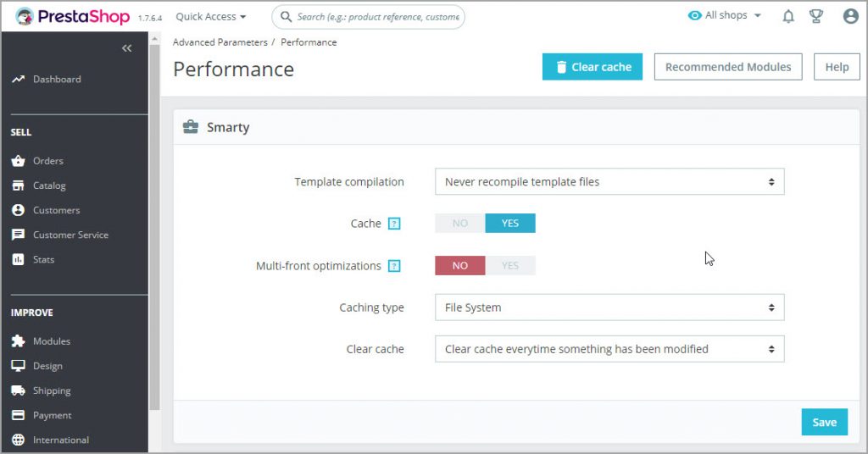This screenshot has height=454, width=868.
Task: Click the Catalog store icon
Action: [x=19, y=185]
